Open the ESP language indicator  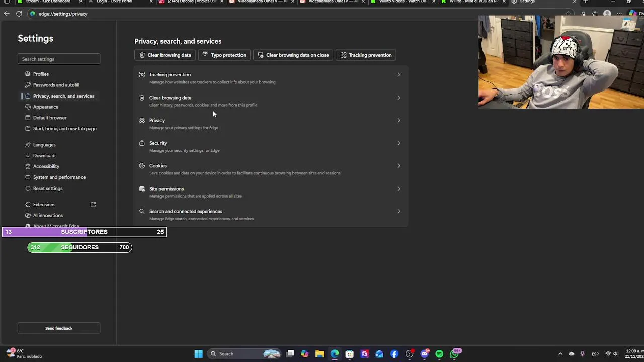point(595,354)
